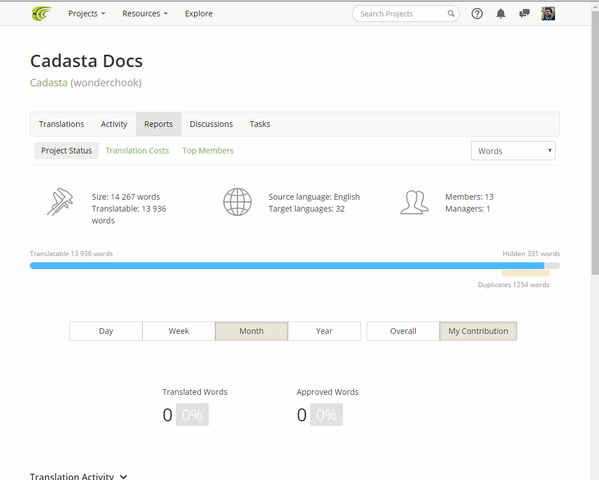Open the notifications bell icon
Image resolution: width=599 pixels, height=480 pixels.
coord(500,14)
